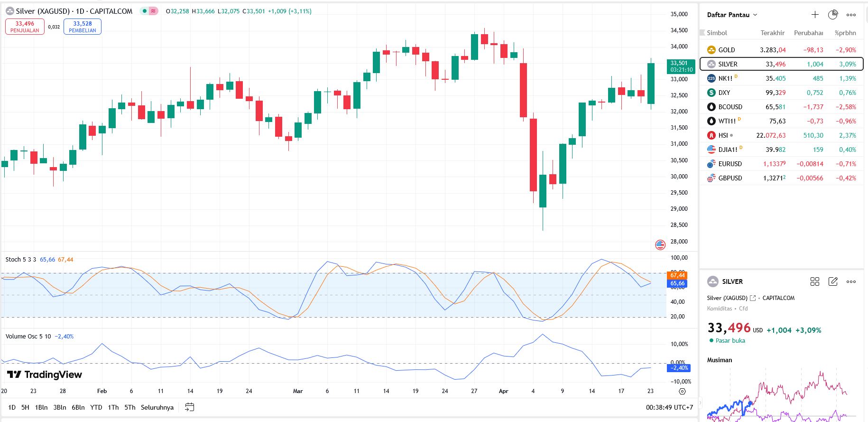The width and height of the screenshot is (868, 422).
Task: Click the edit note icon in SILVER details
Action: point(833,281)
